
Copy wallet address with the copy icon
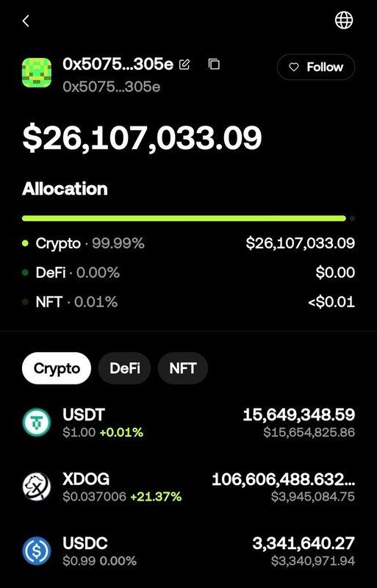pos(214,64)
